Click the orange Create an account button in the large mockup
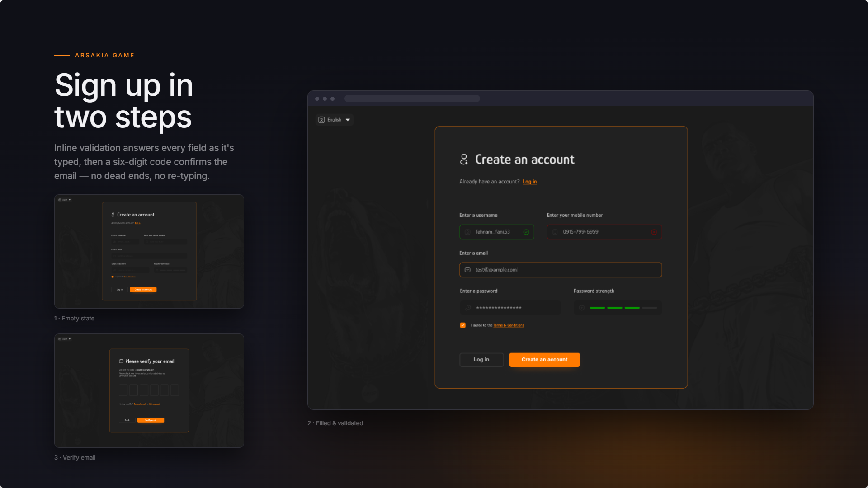The width and height of the screenshot is (868, 488). [544, 360]
